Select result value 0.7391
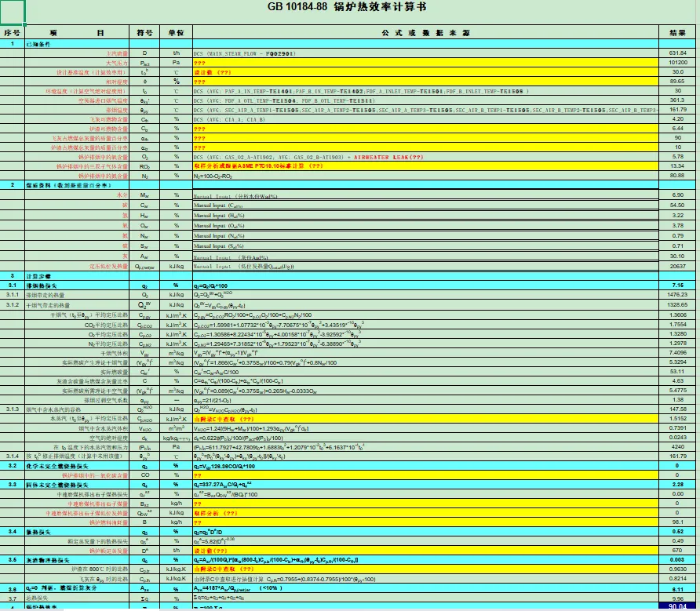 678,427
